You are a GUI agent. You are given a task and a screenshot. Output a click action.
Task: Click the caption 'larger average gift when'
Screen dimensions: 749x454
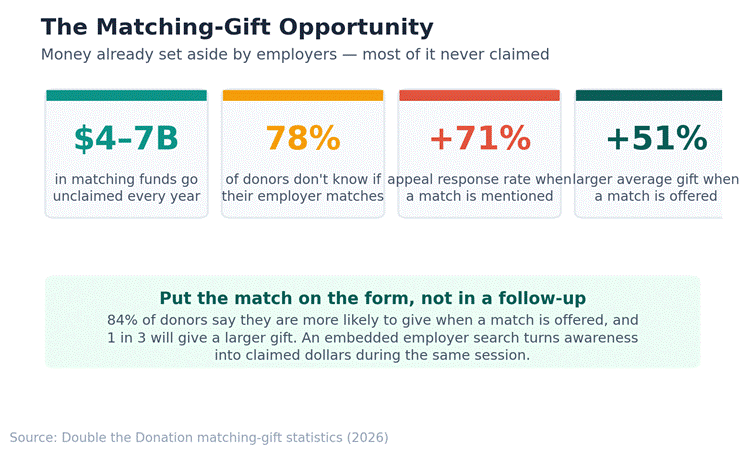(x=656, y=179)
